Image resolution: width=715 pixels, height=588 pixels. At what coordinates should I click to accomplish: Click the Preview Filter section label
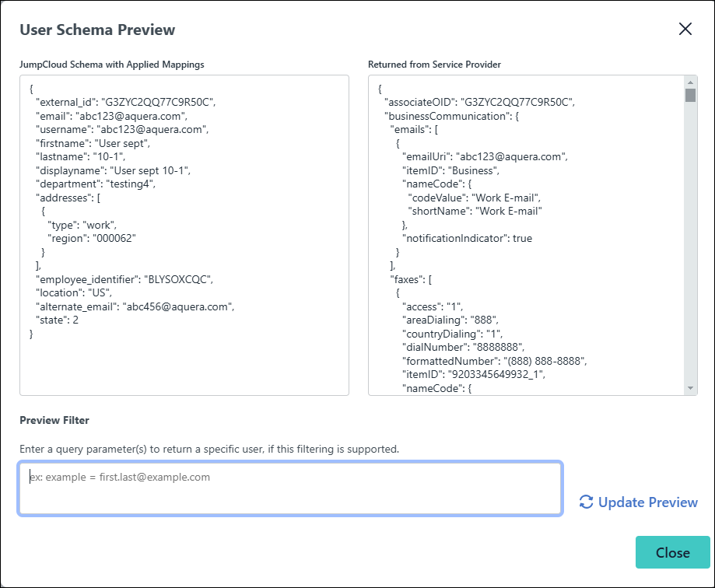(54, 420)
